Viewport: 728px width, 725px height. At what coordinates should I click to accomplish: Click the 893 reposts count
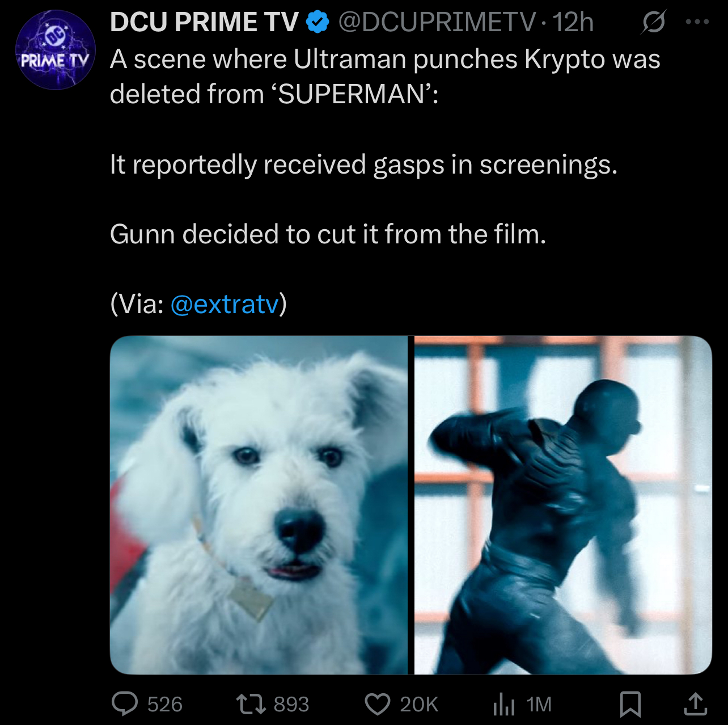coord(291,705)
